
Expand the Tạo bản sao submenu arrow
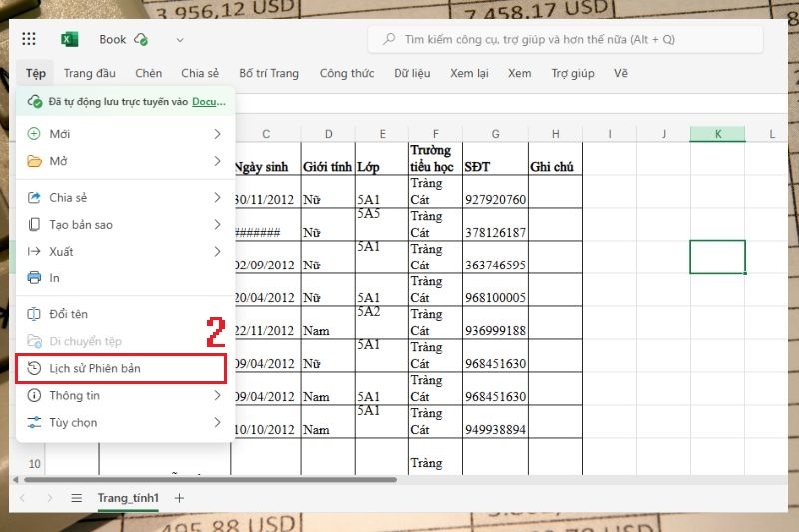(217, 224)
